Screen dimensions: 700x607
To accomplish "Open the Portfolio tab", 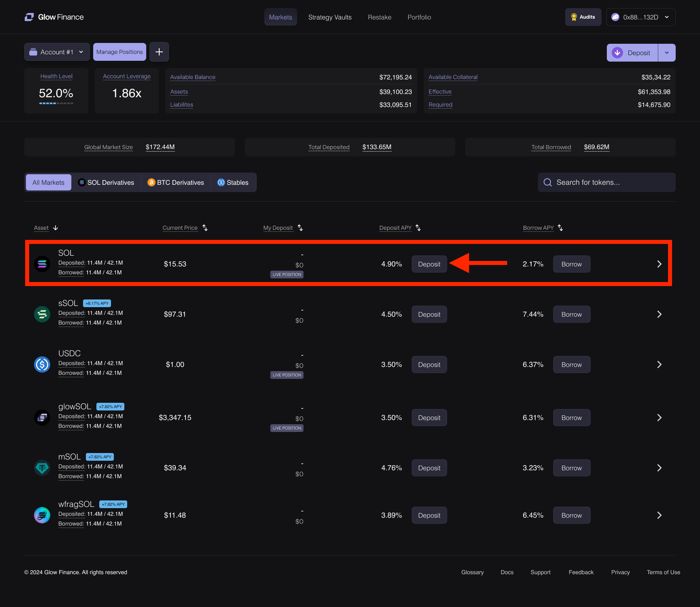I will (x=419, y=17).
